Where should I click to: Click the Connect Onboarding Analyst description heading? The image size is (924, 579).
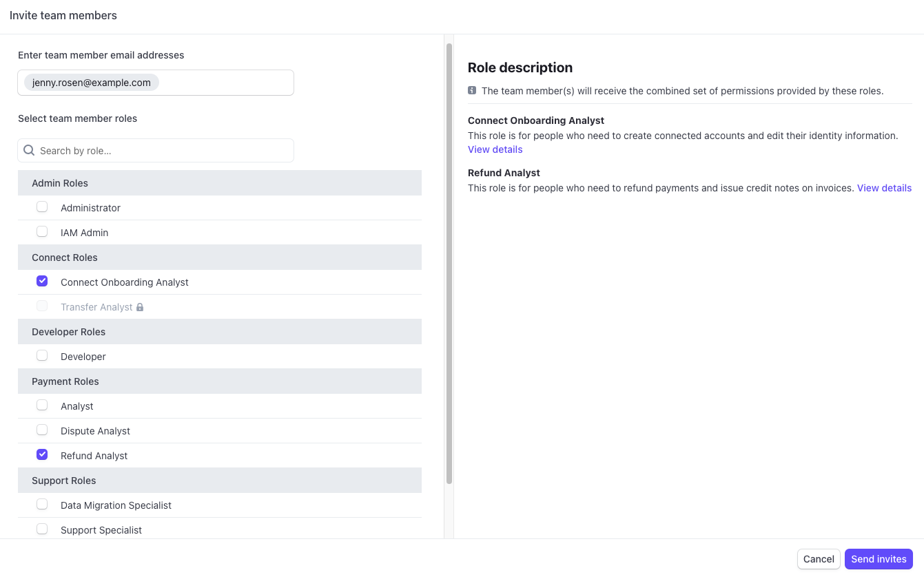click(536, 120)
